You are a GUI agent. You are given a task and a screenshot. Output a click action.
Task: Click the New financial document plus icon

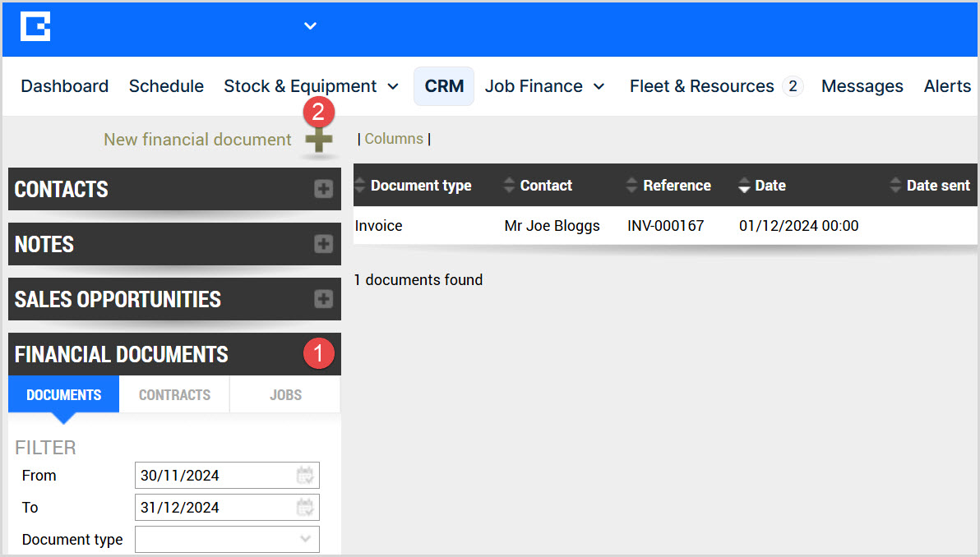tap(319, 140)
